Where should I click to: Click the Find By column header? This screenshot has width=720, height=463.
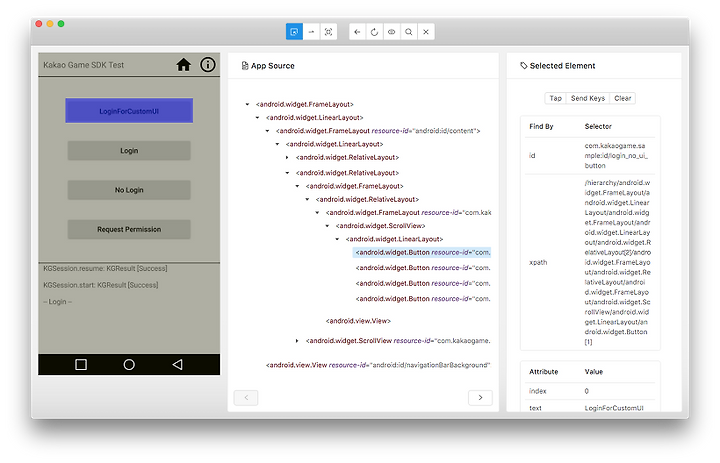click(x=541, y=126)
